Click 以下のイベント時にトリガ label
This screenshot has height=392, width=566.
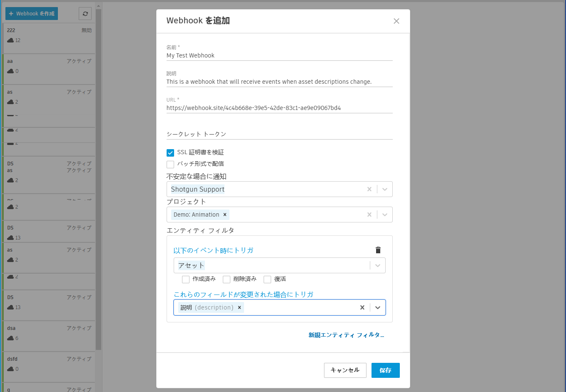(213, 250)
